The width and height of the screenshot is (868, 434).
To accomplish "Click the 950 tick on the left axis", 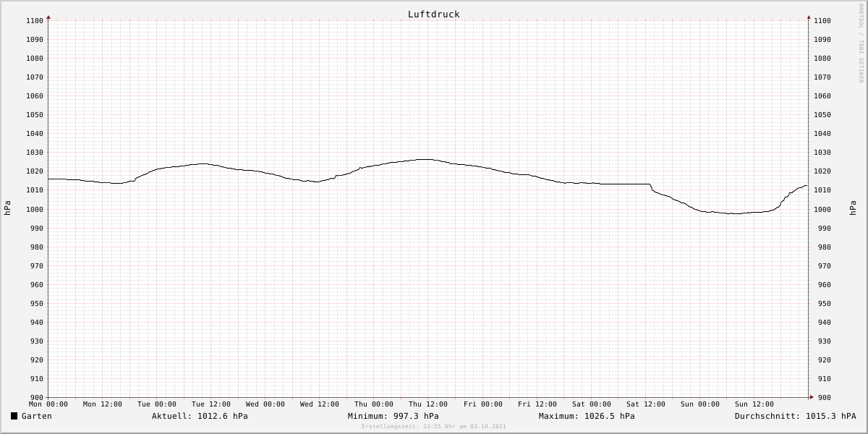I will click(38, 304).
